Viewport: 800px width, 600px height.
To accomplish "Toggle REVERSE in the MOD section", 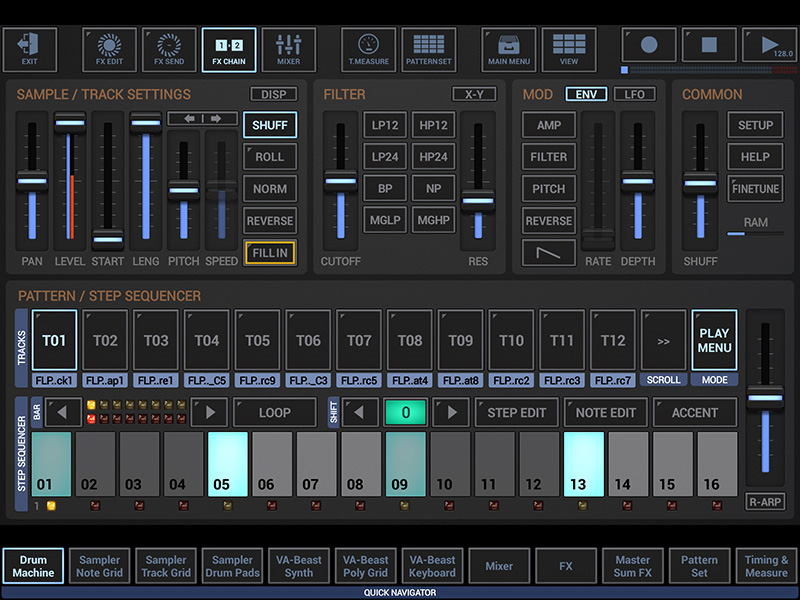I will pos(548,221).
